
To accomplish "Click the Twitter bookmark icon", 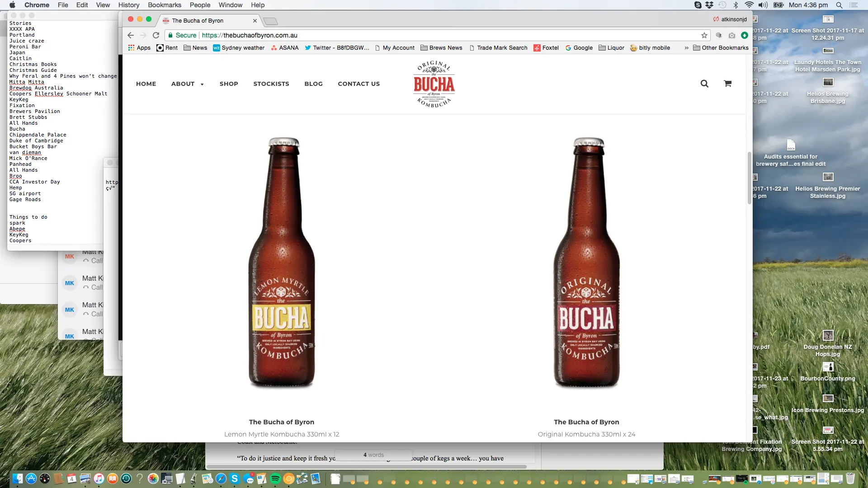I will coord(308,48).
